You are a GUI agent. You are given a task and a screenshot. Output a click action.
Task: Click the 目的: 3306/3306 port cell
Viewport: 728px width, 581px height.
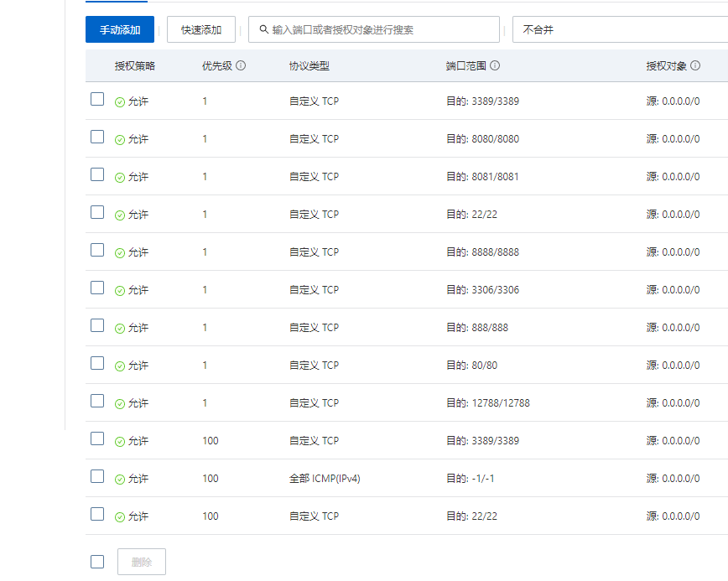point(482,289)
